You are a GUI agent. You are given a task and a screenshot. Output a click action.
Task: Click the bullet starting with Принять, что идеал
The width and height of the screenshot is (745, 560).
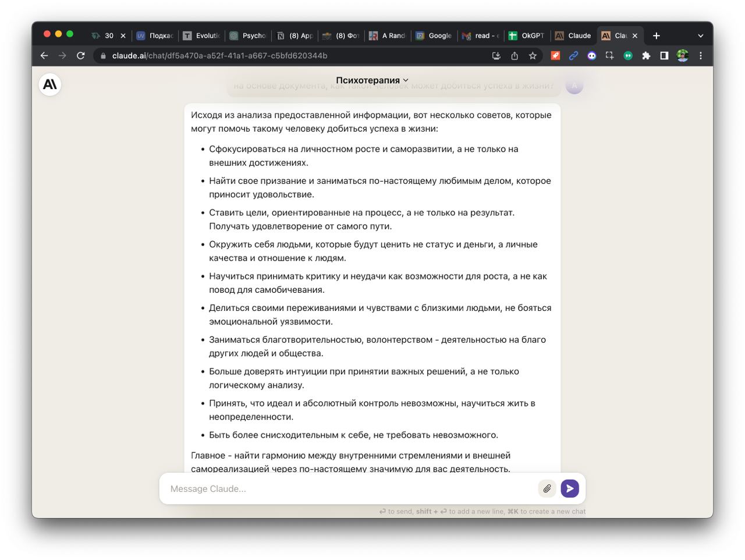click(x=372, y=410)
